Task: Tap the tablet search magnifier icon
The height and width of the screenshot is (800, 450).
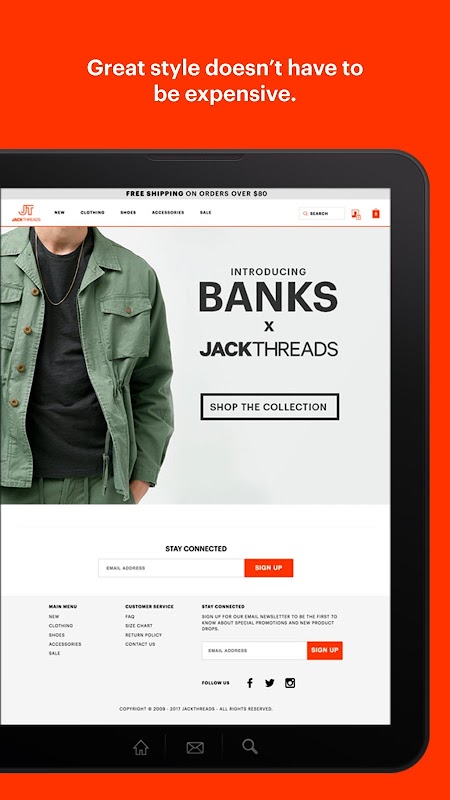Action: [249, 746]
